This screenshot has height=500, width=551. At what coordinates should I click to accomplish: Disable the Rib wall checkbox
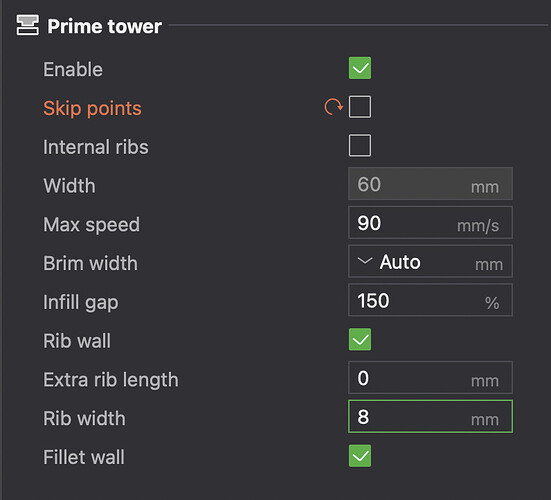[x=360, y=339]
